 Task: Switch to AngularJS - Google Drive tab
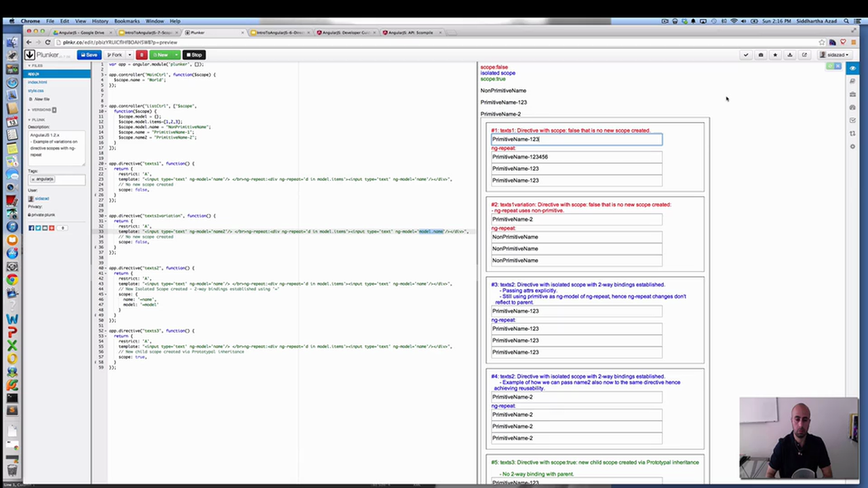coord(83,33)
